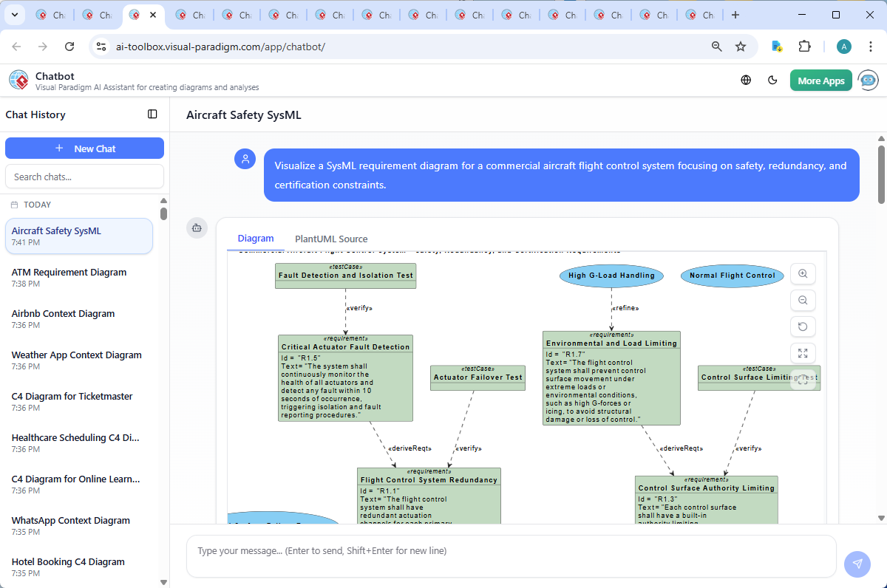This screenshot has width=887, height=588.
Task: Open Chrome's three-dot menu
Action: pos(870,46)
